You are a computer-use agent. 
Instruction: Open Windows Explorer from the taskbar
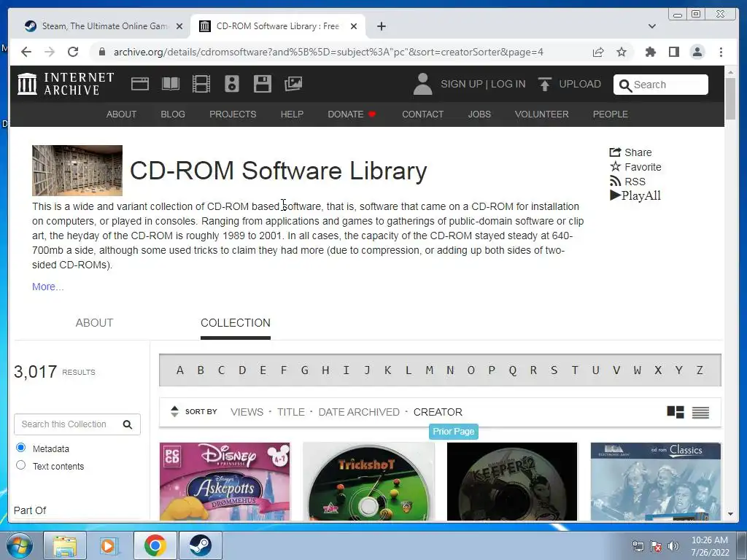(65, 545)
